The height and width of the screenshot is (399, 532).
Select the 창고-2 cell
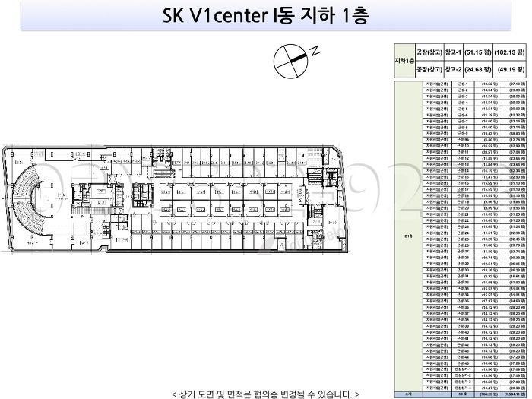tap(453, 70)
